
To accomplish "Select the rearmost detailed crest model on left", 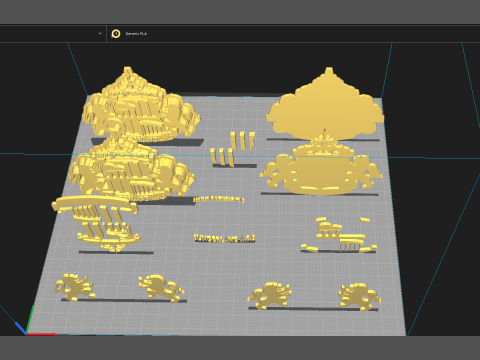I will tap(141, 105).
